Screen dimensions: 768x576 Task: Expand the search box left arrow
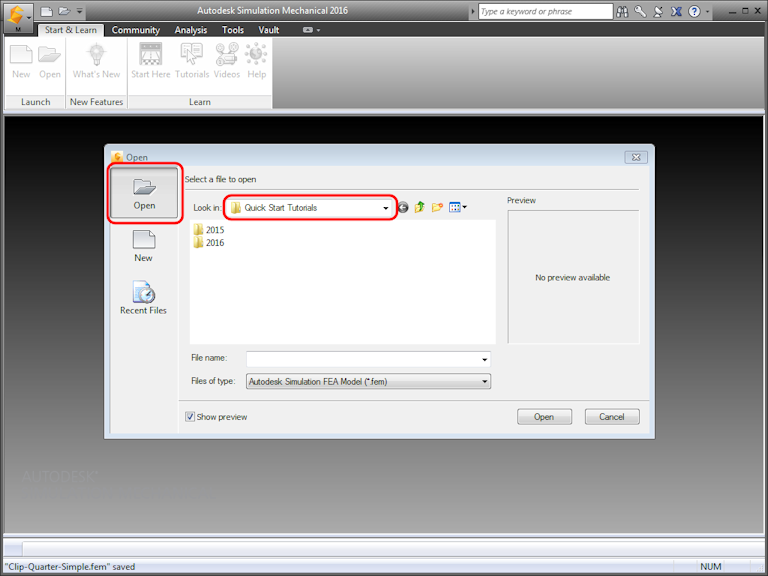(473, 11)
